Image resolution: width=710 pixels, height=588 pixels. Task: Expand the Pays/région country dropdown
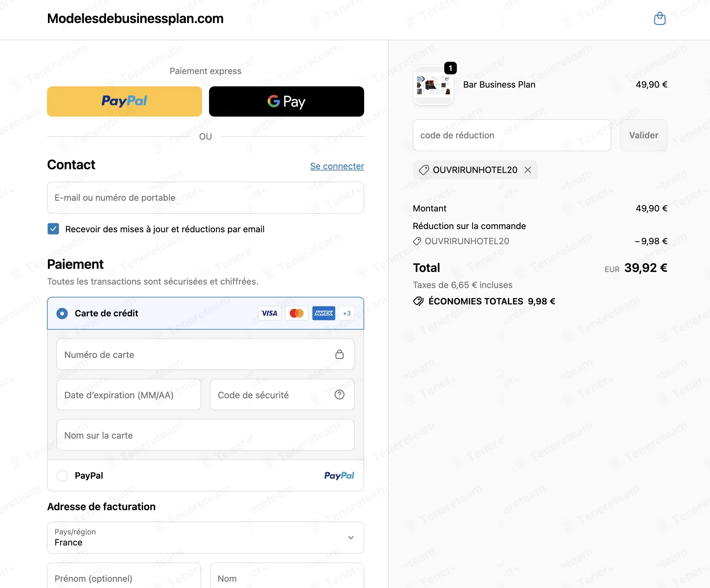[206, 537]
